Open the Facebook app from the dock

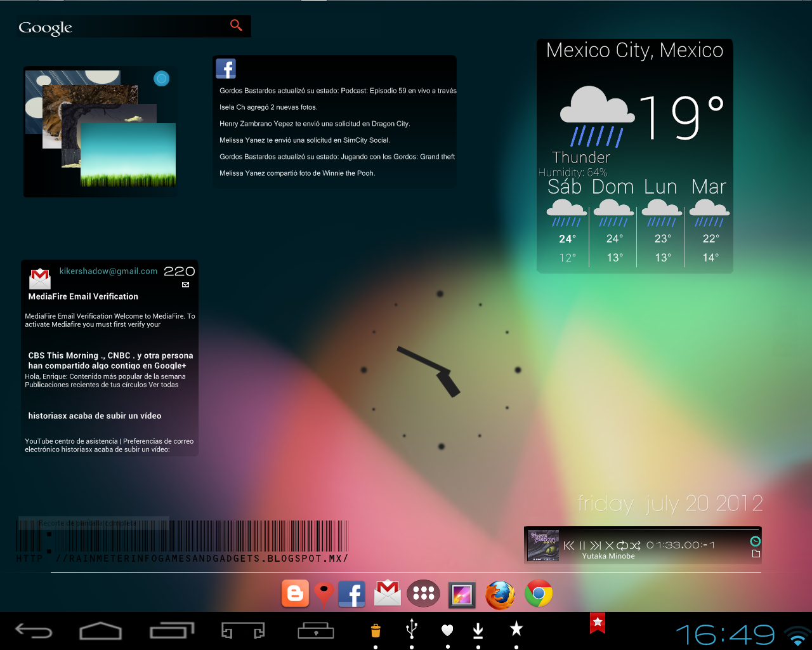(x=351, y=594)
